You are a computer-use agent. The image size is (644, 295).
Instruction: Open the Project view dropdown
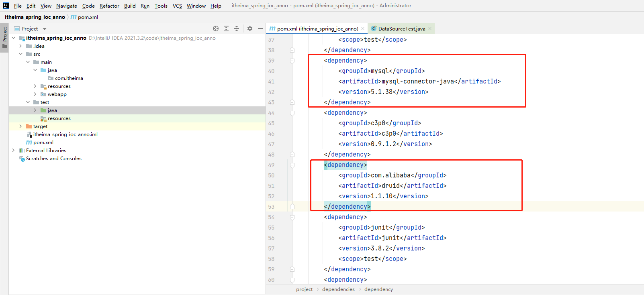click(45, 29)
